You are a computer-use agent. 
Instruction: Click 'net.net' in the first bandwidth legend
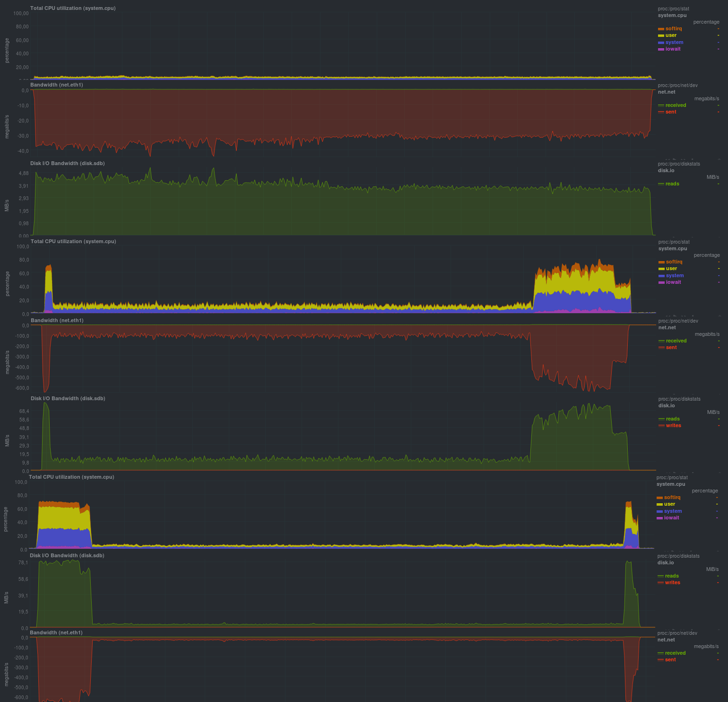pyautogui.click(x=667, y=92)
